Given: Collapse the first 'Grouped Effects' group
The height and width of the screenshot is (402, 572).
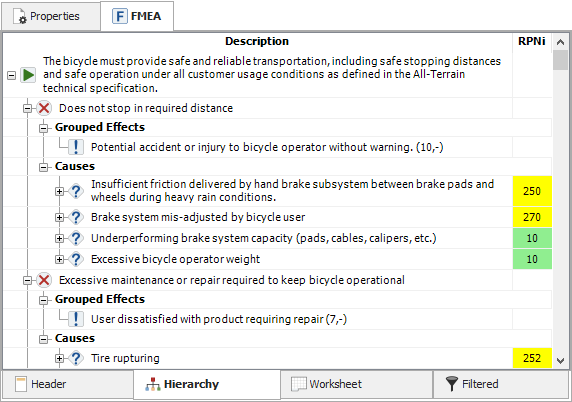Looking at the screenshot, I should pos(43,128).
